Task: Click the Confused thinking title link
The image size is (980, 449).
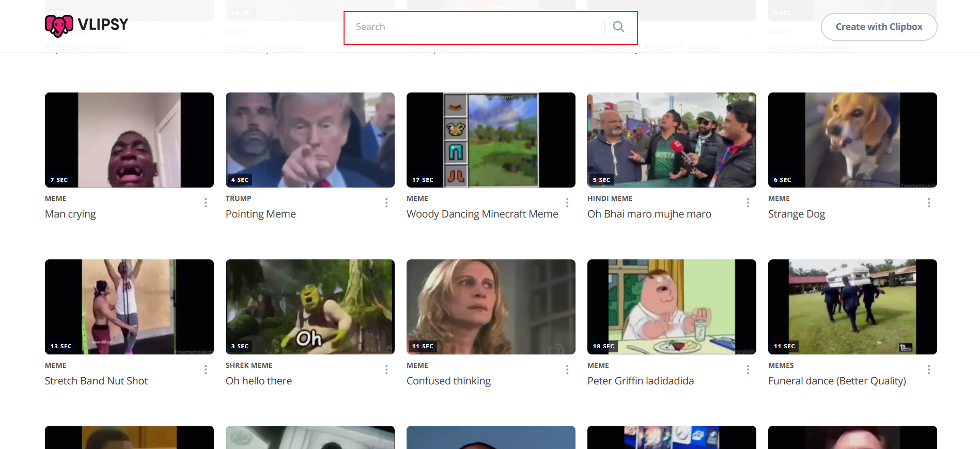Action: (x=448, y=381)
